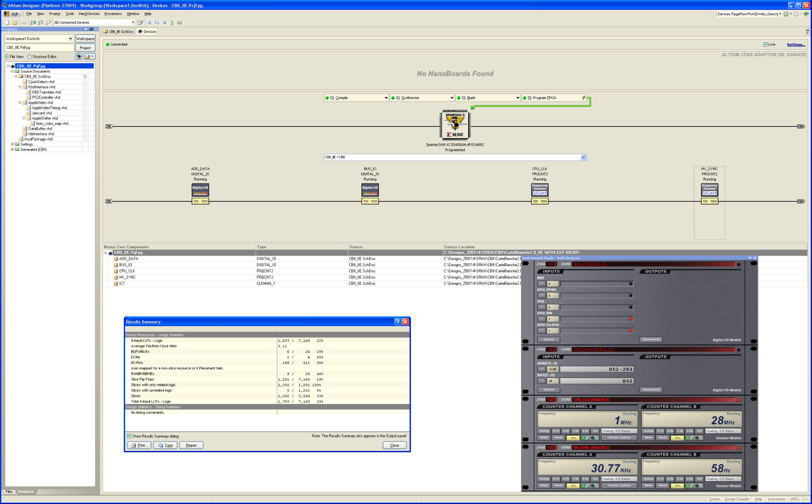Click the Copy button in Results Summary
The width and height of the screenshot is (812, 504).
(165, 445)
